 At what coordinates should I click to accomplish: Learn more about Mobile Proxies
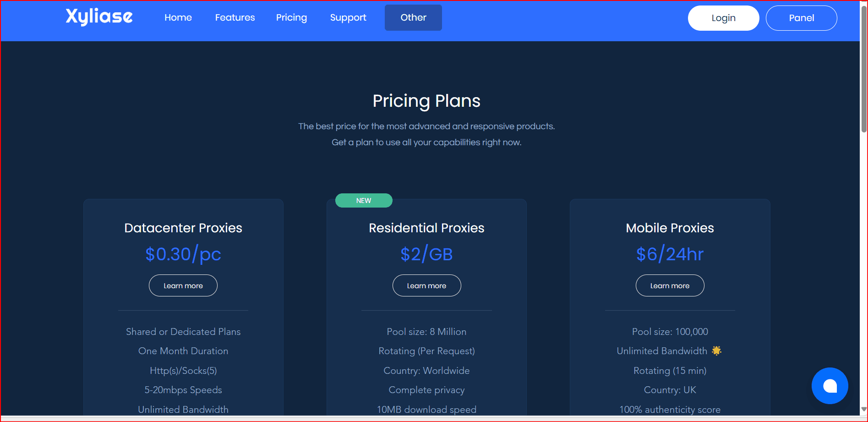tap(670, 285)
